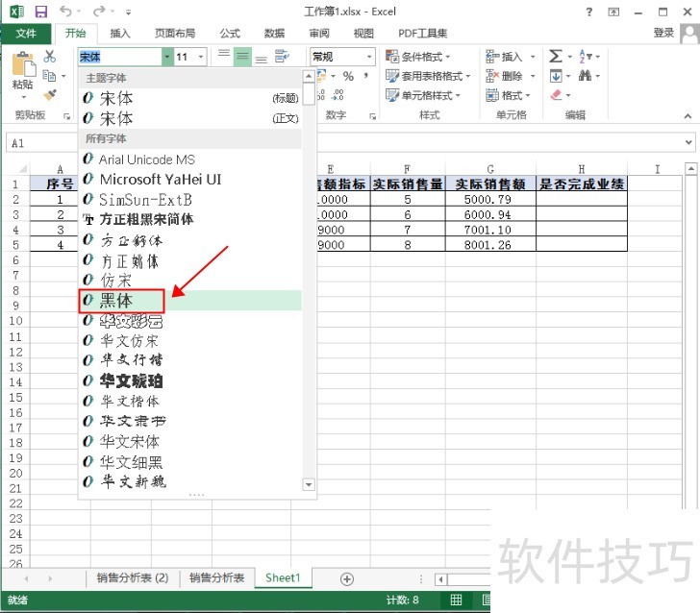Collapse the ribbon with the chevron
Image resolution: width=700 pixels, height=613 pixels.
(687, 116)
